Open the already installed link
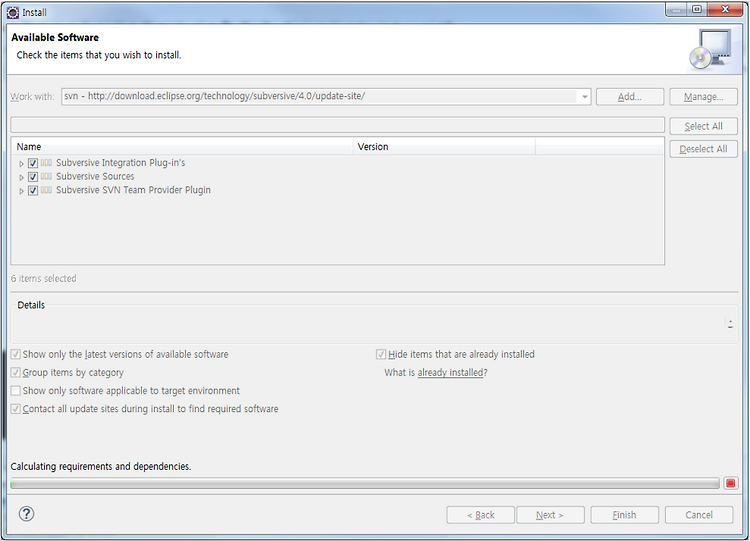This screenshot has width=750, height=541. click(451, 373)
